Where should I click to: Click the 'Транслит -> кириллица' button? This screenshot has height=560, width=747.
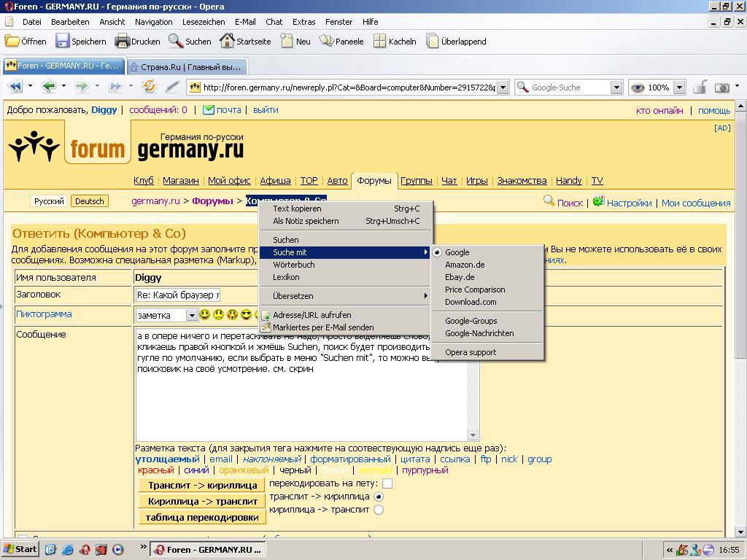click(203, 485)
